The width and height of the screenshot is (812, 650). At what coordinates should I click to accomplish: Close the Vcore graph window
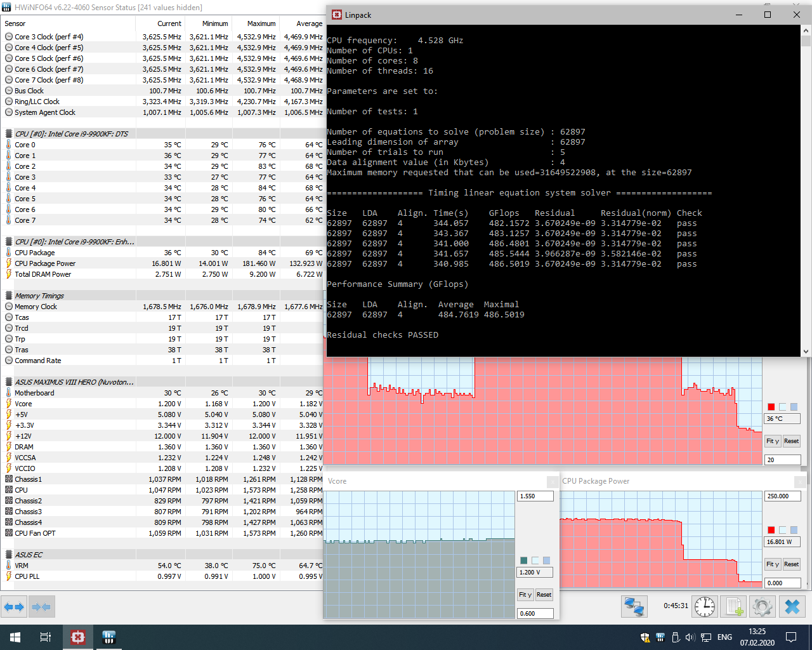[553, 482]
